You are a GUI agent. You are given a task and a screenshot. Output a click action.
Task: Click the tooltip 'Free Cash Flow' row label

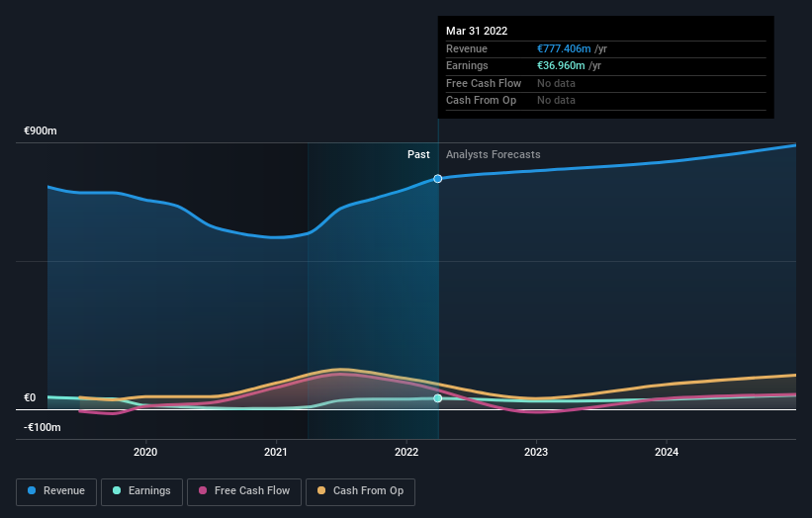pyautogui.click(x=484, y=83)
